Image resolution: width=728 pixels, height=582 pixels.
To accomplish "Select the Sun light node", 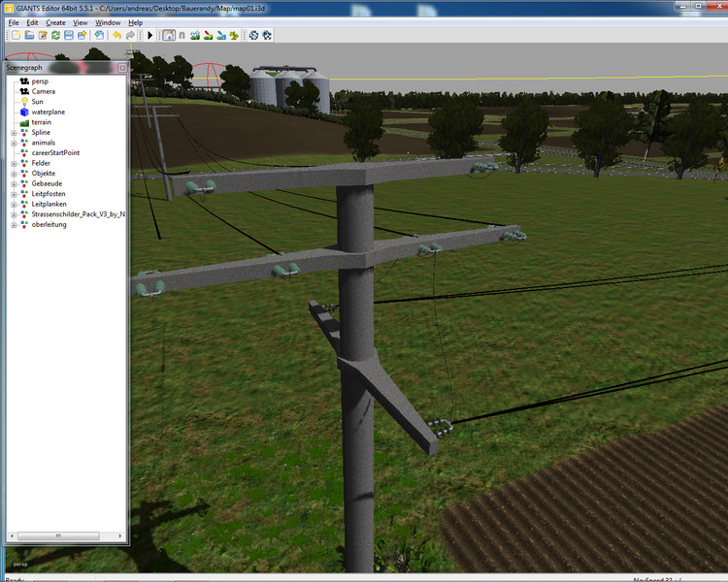I will click(37, 102).
